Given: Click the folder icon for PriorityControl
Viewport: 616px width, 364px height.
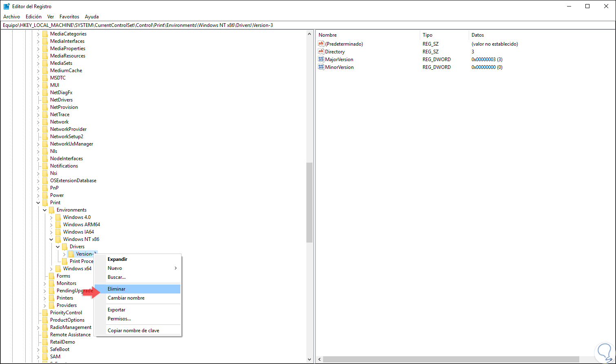Looking at the screenshot, I should [x=45, y=313].
